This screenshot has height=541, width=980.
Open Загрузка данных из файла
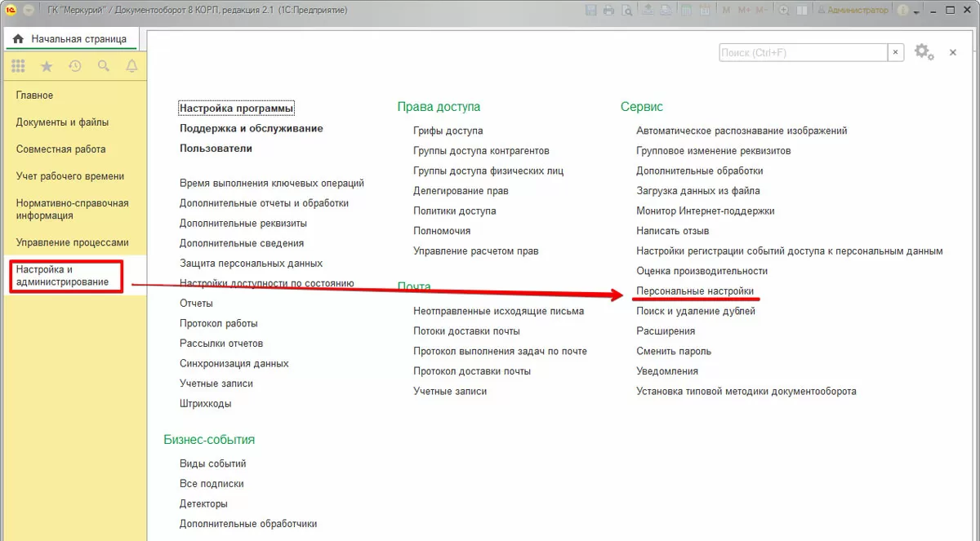coord(698,191)
